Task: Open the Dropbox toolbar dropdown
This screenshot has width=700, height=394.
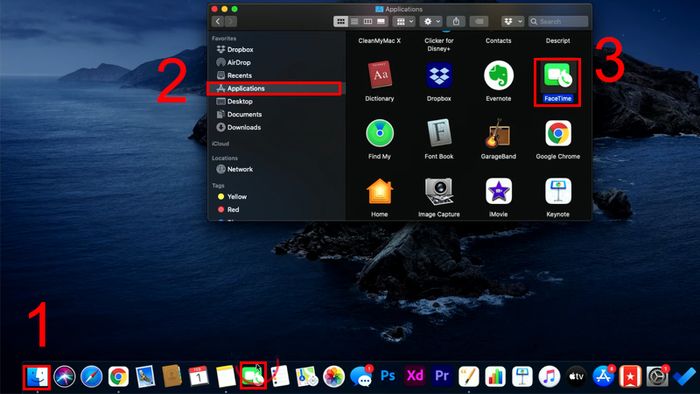Action: tap(512, 21)
